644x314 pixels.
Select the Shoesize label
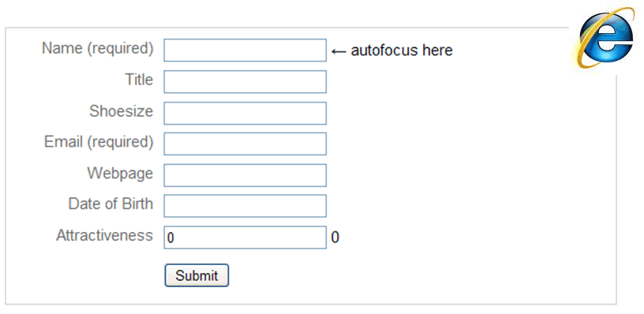click(x=122, y=110)
